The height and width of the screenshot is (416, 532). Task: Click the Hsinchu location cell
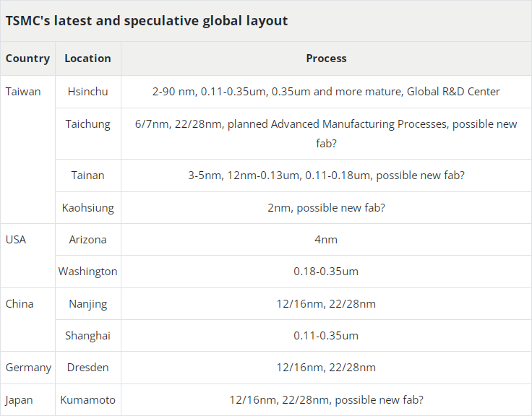(x=87, y=92)
